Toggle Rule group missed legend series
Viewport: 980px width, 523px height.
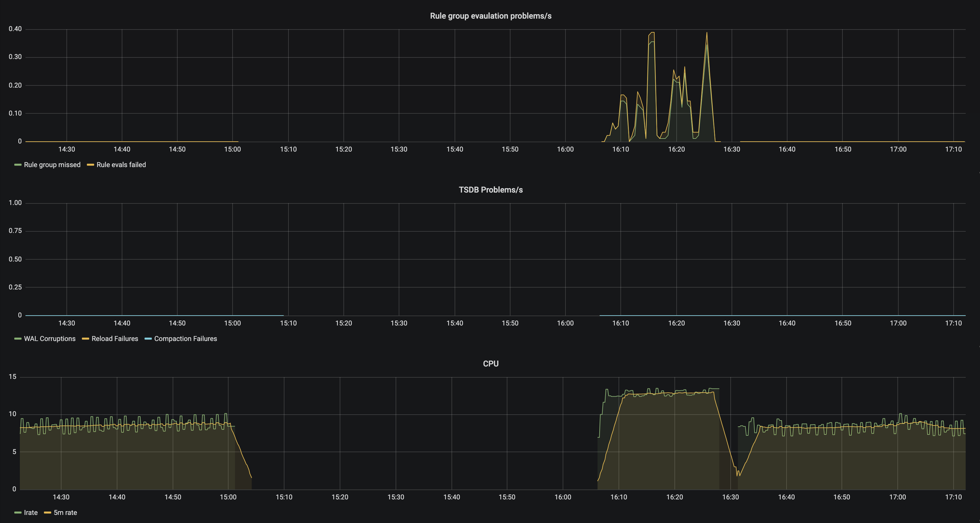(52, 165)
